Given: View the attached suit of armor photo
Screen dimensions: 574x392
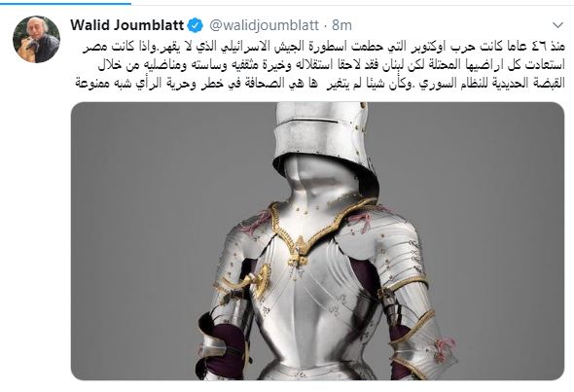Looking at the screenshot, I should point(317,241).
